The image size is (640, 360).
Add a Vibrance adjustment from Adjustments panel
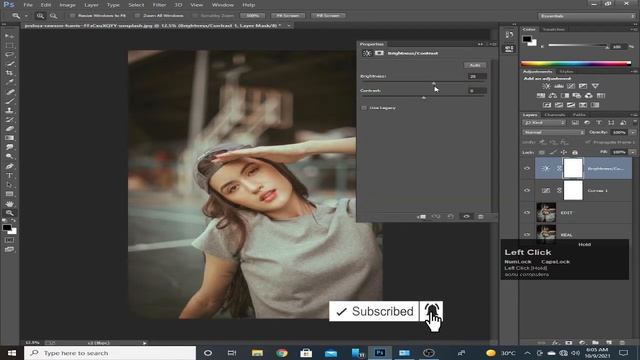coord(595,86)
